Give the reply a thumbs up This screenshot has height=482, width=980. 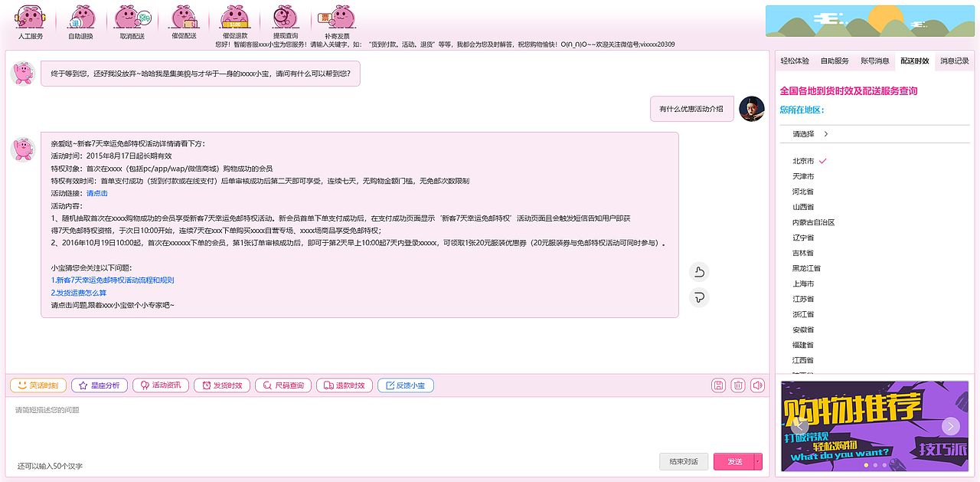pyautogui.click(x=699, y=271)
